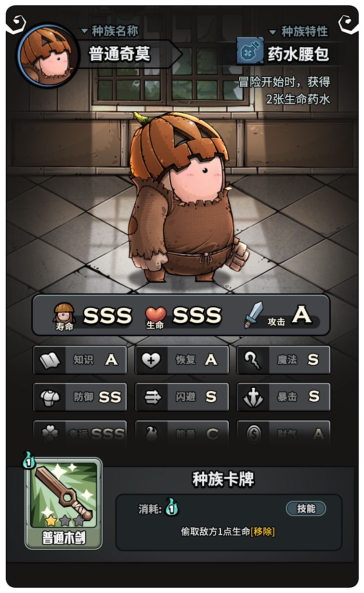
Task: Click the pumpkin-head character portrait avatar
Action: click(x=48, y=54)
